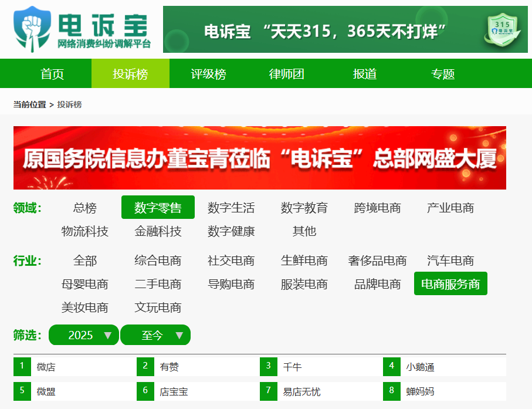
Task: Select the 文玩电商 industry filter
Action: [x=158, y=307]
